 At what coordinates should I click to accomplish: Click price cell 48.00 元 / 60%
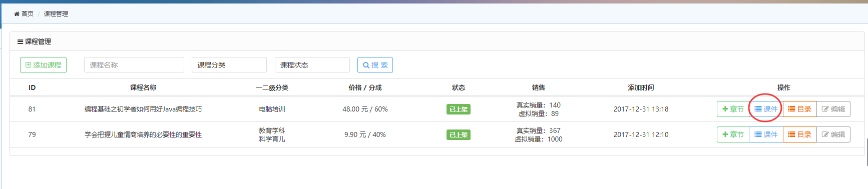coord(365,109)
